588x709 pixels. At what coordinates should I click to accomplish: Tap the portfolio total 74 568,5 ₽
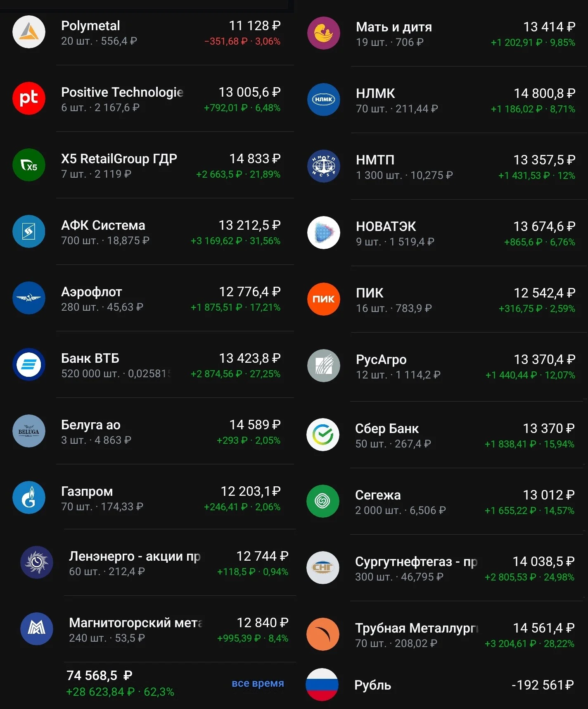(x=100, y=676)
